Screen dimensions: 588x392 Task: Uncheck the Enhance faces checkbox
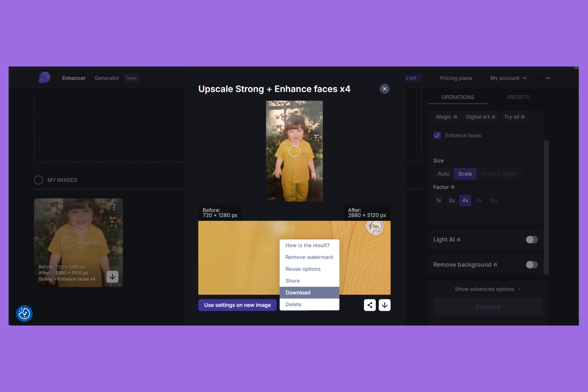click(437, 135)
